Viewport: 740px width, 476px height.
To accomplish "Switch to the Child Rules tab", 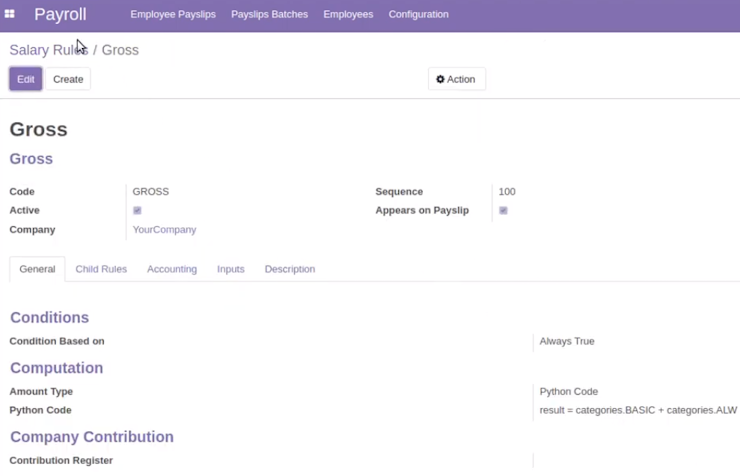I will [101, 269].
